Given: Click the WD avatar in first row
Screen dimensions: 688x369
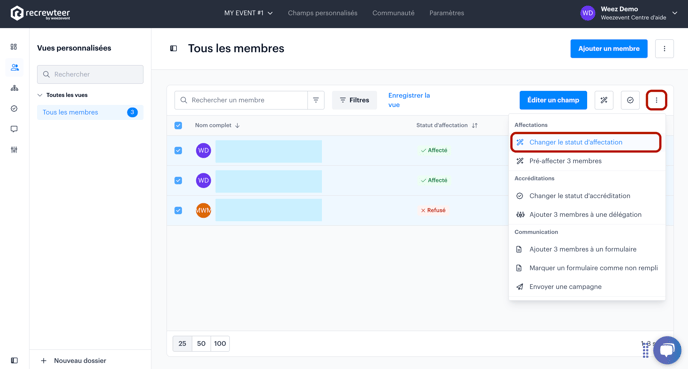Looking at the screenshot, I should coord(203,150).
